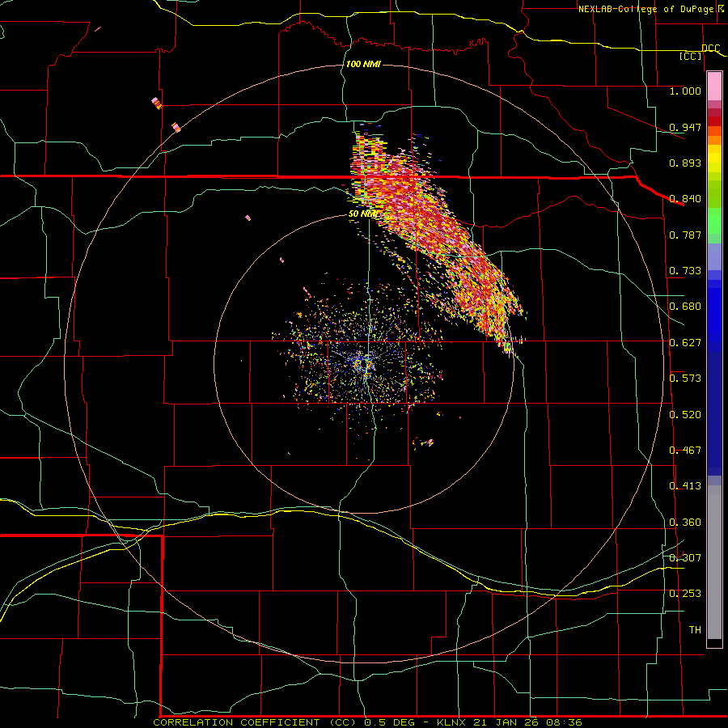
Task: Click the 0.947 scale value
Action: point(685,127)
